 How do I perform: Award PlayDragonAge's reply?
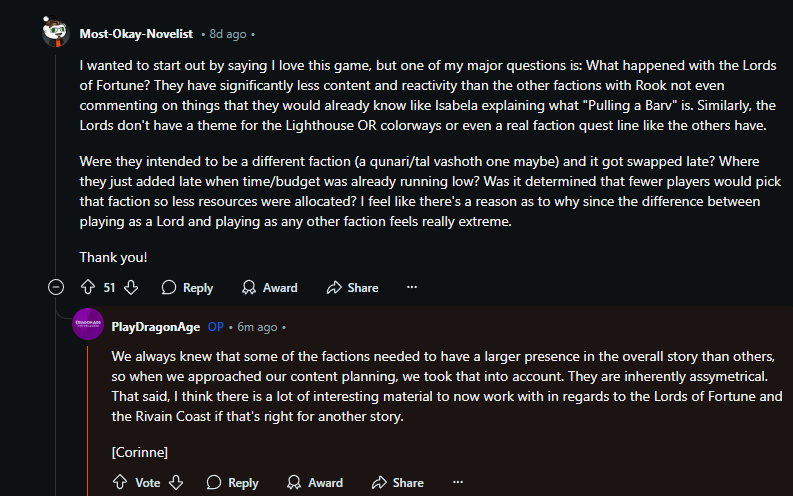[x=315, y=483]
